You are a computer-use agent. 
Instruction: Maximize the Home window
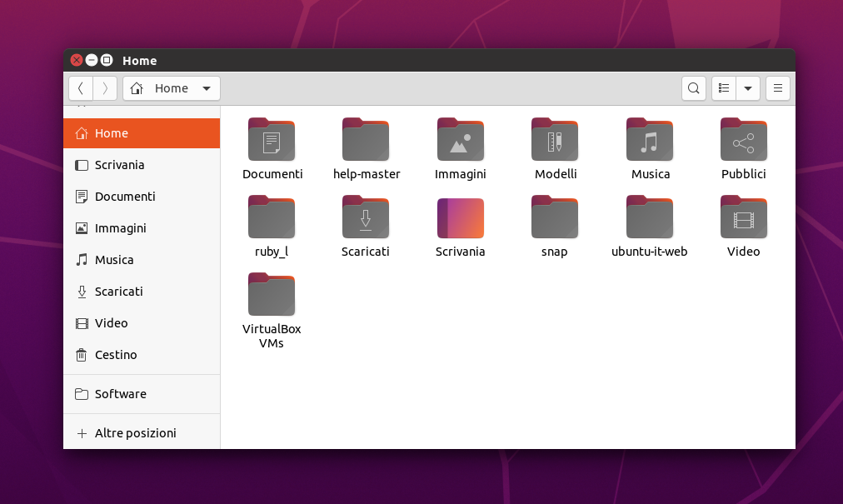tap(107, 60)
